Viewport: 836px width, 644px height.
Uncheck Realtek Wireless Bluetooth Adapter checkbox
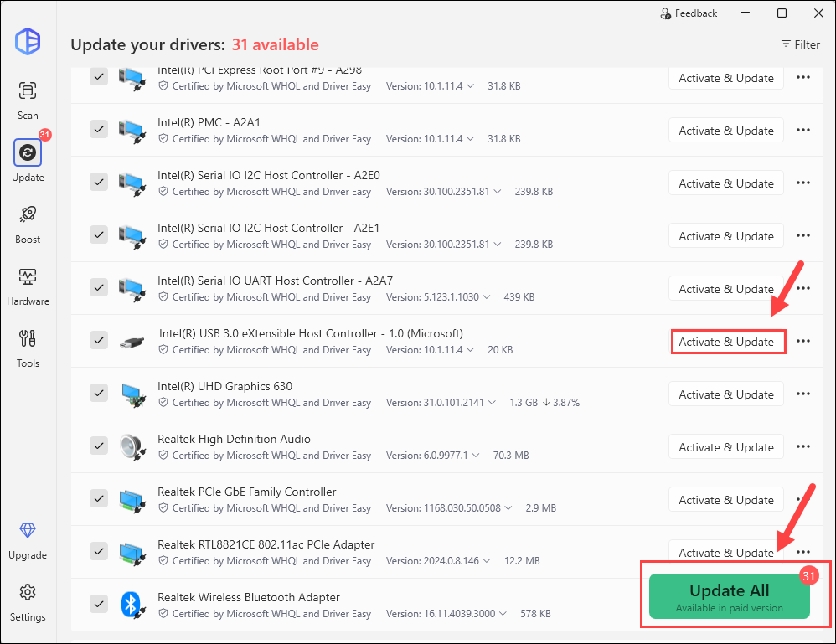[99, 604]
